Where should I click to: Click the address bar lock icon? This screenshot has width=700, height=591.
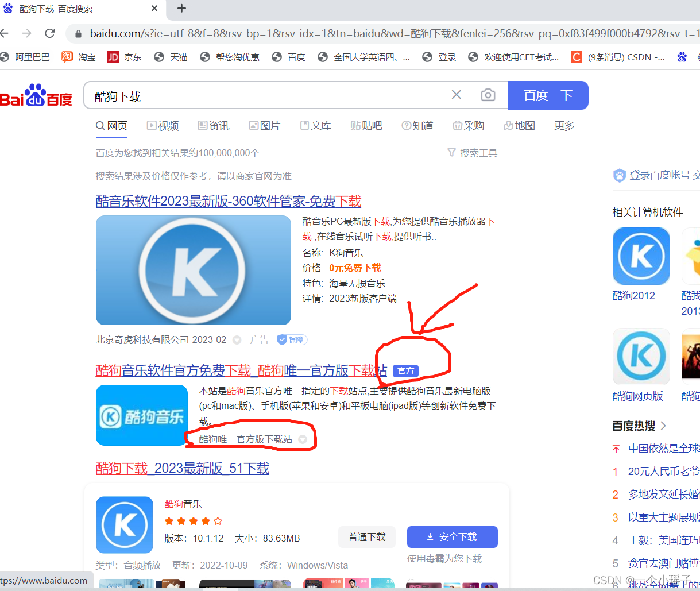[79, 34]
